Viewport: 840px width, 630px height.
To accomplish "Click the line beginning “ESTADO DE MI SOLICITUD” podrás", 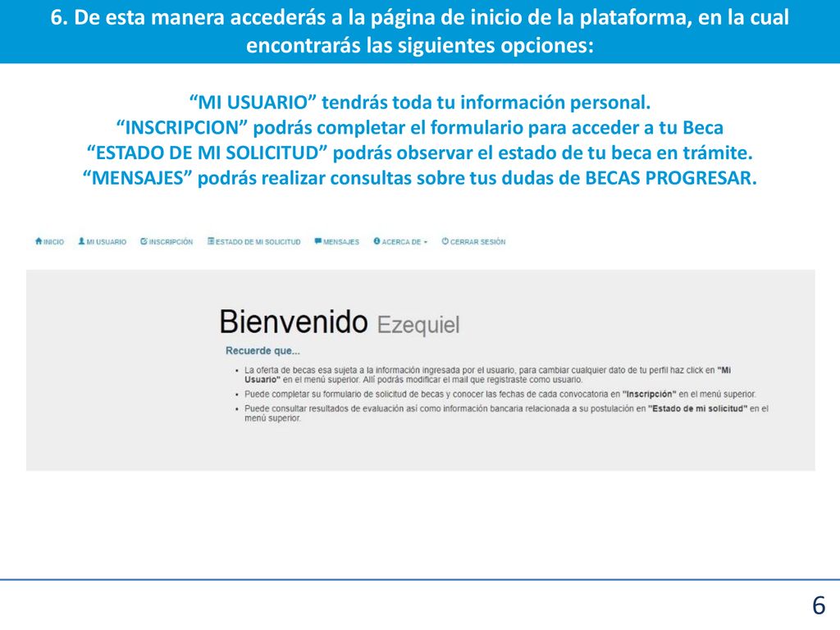I will tap(420, 153).
